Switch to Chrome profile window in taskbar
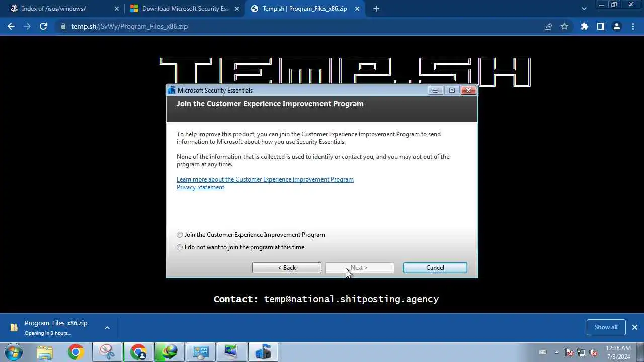The width and height of the screenshot is (644, 362). (138, 352)
